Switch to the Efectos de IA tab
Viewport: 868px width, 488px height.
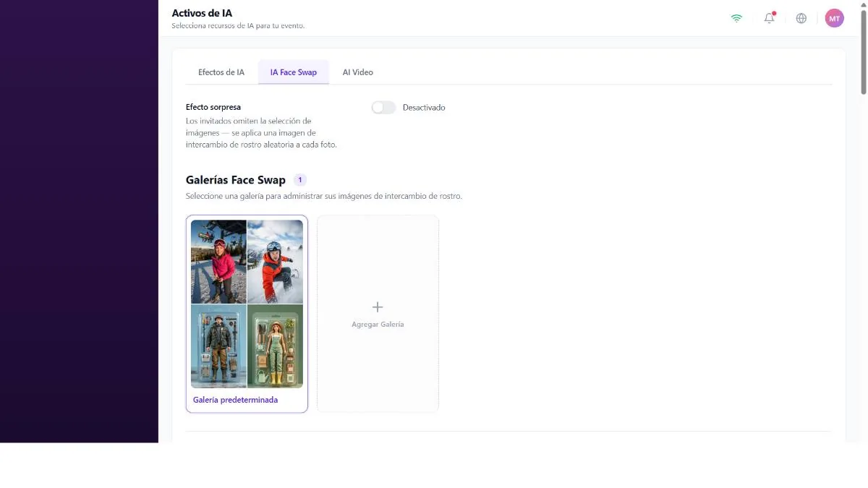(221, 72)
